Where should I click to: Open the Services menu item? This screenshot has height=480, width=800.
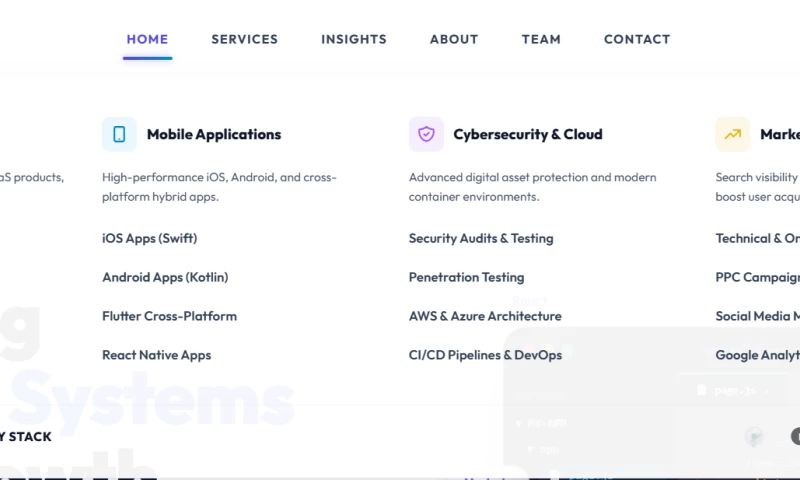245,39
